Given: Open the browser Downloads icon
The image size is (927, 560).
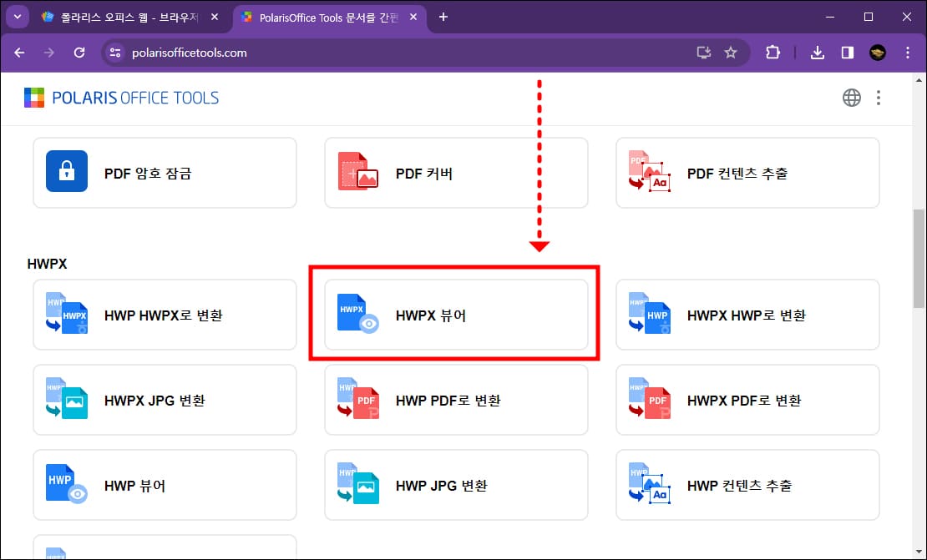Looking at the screenshot, I should click(x=817, y=53).
